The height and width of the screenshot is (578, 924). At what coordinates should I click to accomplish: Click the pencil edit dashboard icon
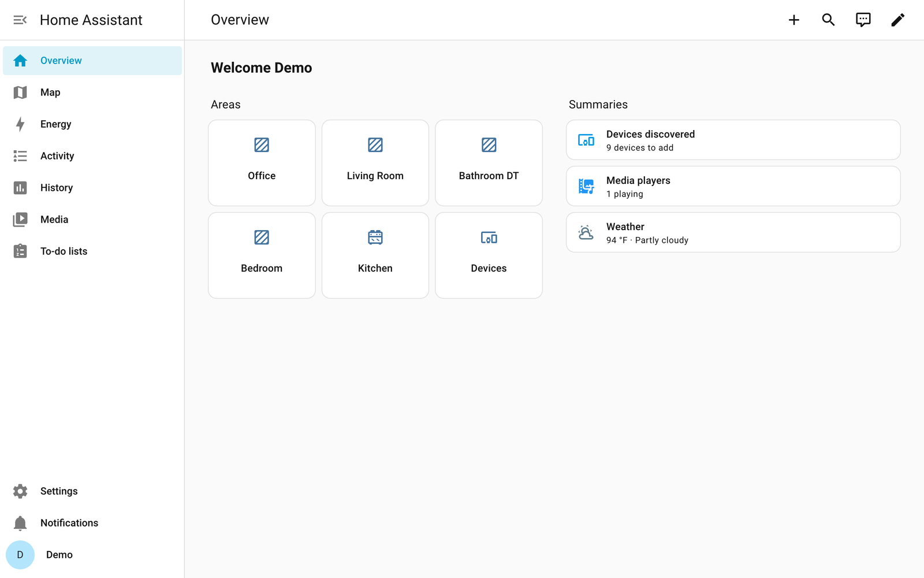pos(898,20)
